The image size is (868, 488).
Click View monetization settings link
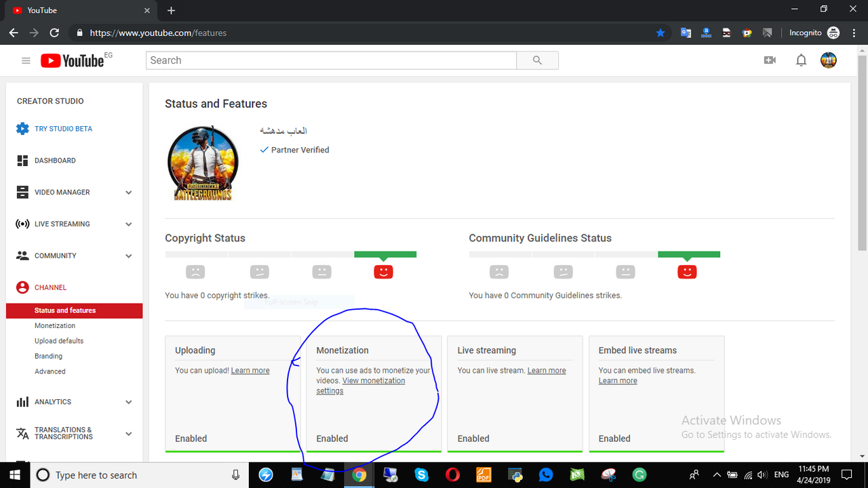click(x=361, y=386)
